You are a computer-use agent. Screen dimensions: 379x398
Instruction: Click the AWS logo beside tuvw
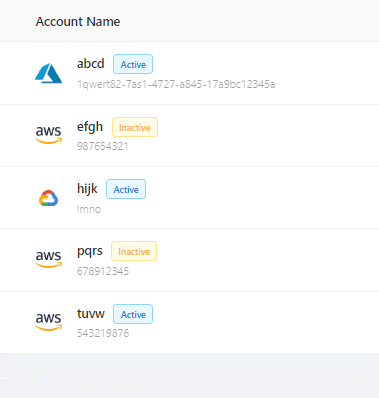click(49, 322)
